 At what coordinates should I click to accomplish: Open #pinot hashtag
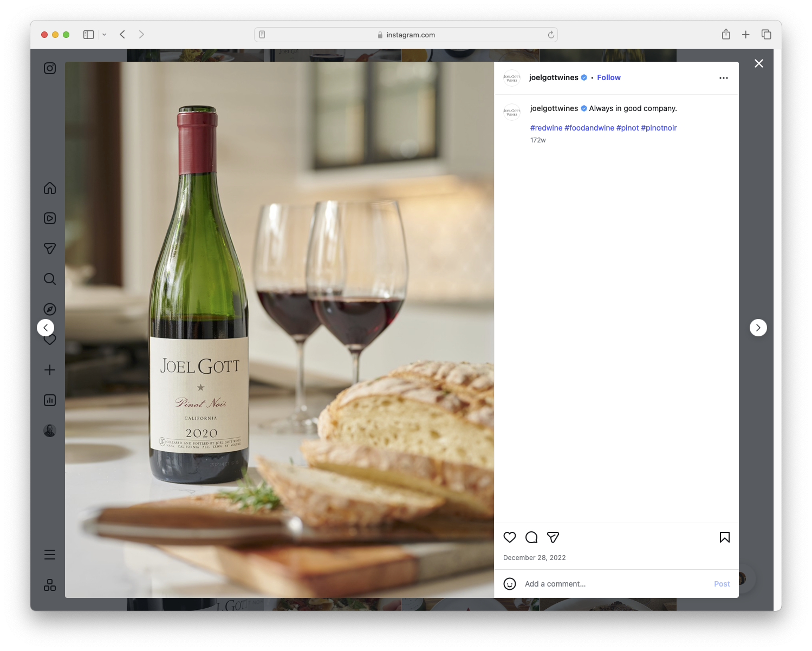(x=628, y=128)
